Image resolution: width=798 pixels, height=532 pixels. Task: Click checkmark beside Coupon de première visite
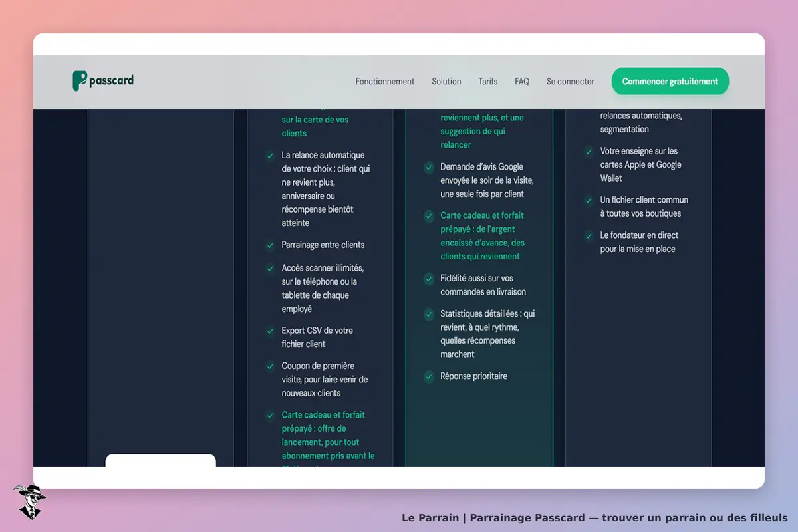(x=270, y=366)
